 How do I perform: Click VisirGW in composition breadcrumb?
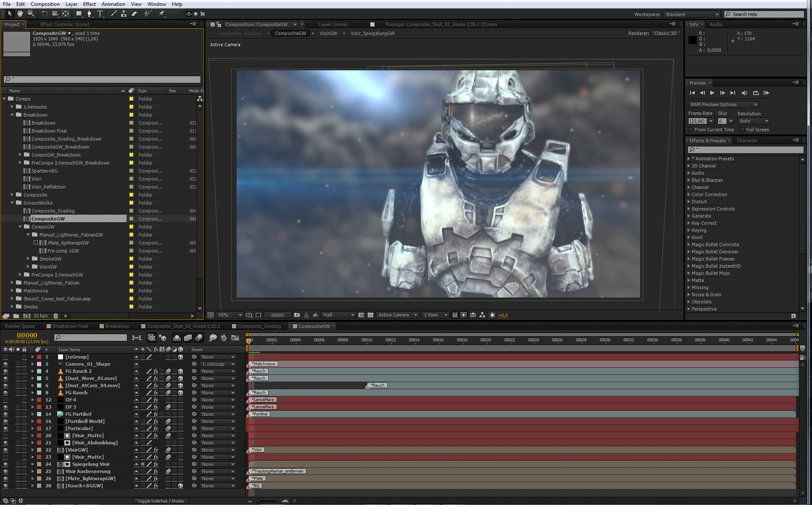[x=328, y=33]
